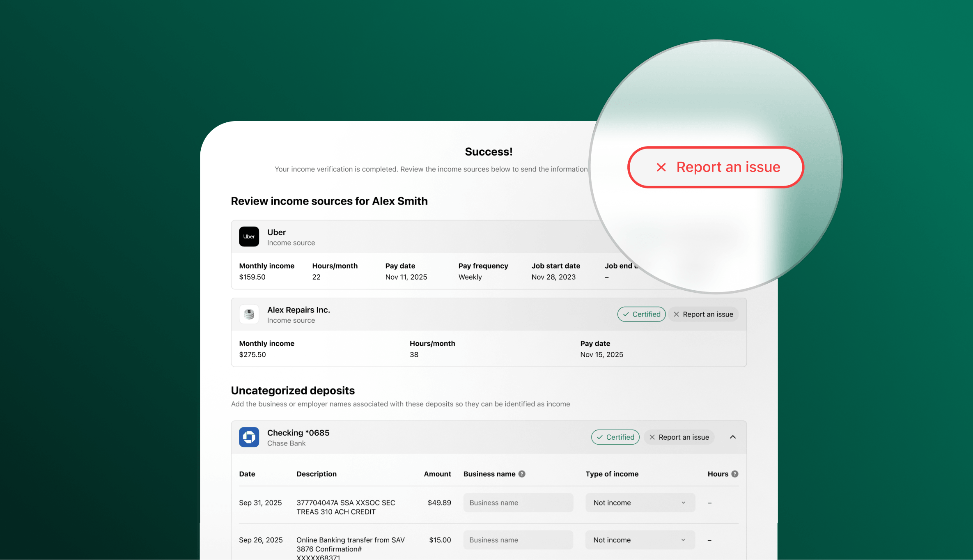Click the Alex Repairs Inc. company icon

[x=249, y=314]
